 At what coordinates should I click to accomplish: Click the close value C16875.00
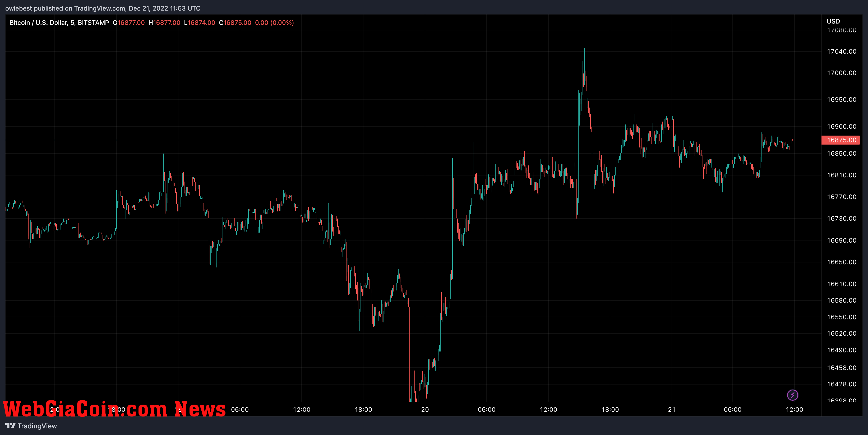click(235, 22)
